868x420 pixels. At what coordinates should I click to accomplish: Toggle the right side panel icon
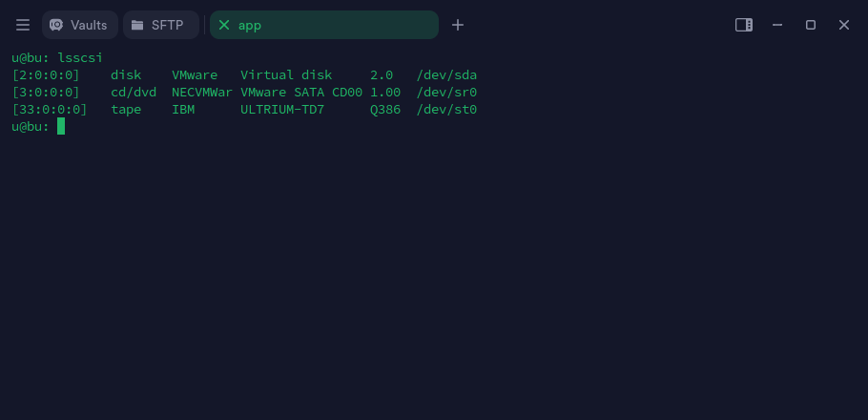point(743,25)
